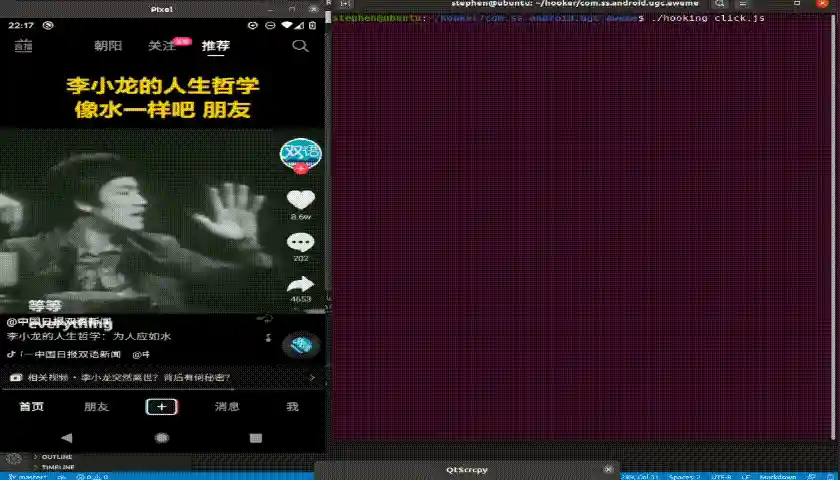Viewport: 840px width, 480px height.
Task: Like the video with the heart icon
Action: 301,200
